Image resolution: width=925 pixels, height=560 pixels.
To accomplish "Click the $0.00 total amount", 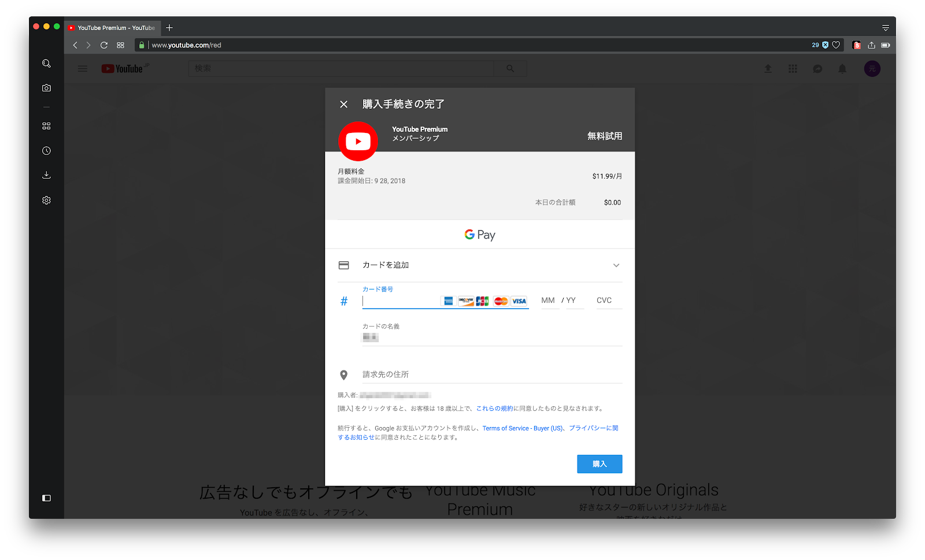I will (612, 203).
